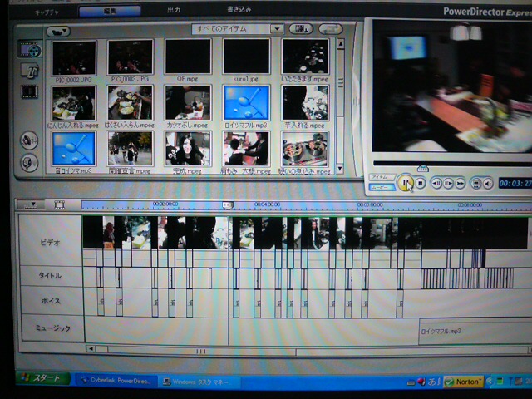Pause playback in the preview player
The image size is (532, 399).
(405, 183)
